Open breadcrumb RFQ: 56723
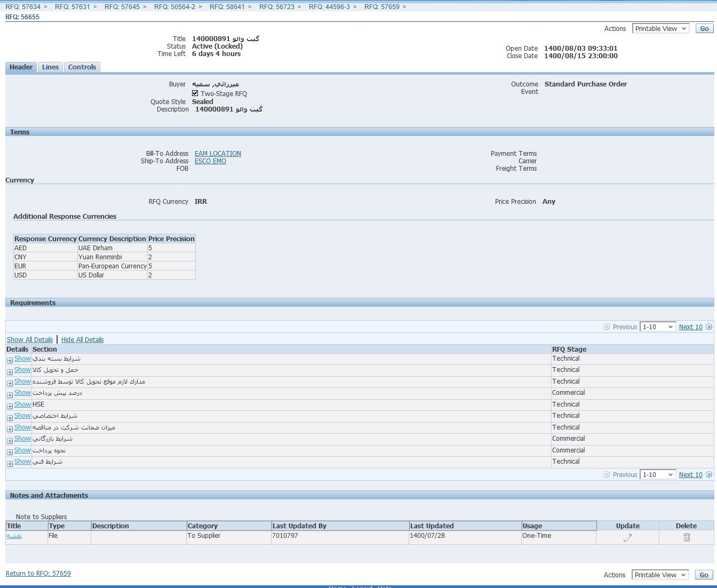 [x=277, y=6]
